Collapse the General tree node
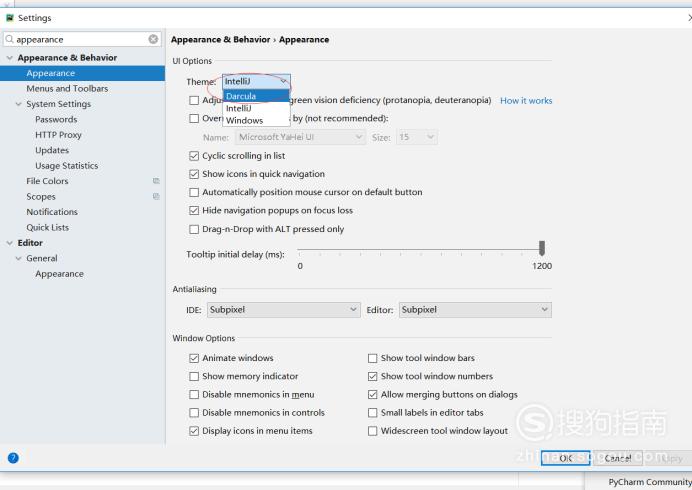692x490 pixels. (18, 258)
